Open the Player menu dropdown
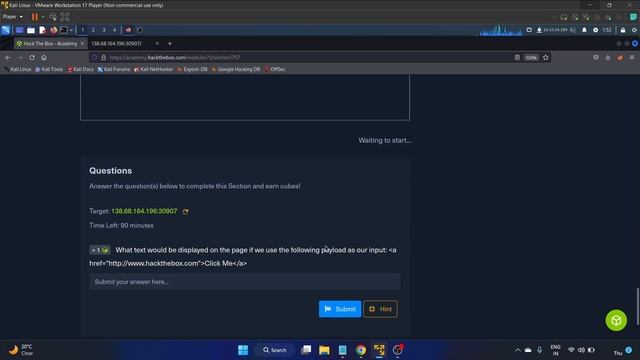The image size is (640, 360). point(12,17)
